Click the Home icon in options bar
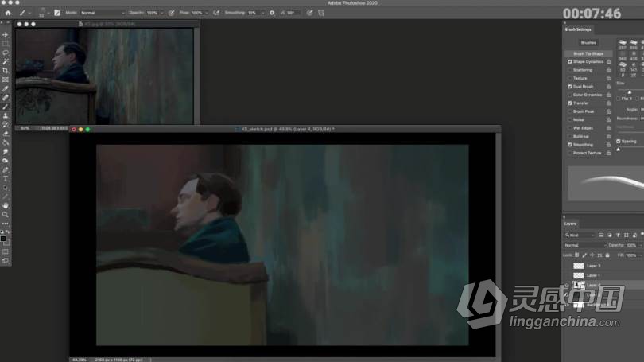 [8, 14]
